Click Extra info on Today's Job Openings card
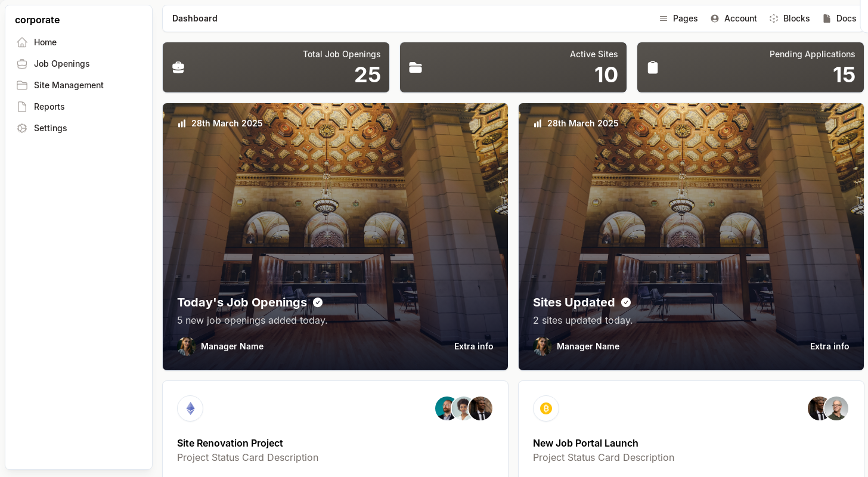This screenshot has width=868, height=477. click(x=473, y=346)
